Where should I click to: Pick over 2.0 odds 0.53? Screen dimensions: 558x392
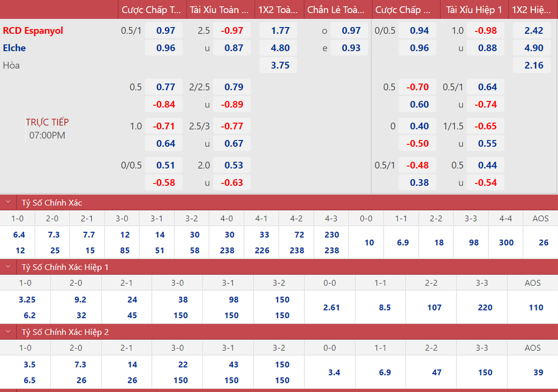coord(232,166)
